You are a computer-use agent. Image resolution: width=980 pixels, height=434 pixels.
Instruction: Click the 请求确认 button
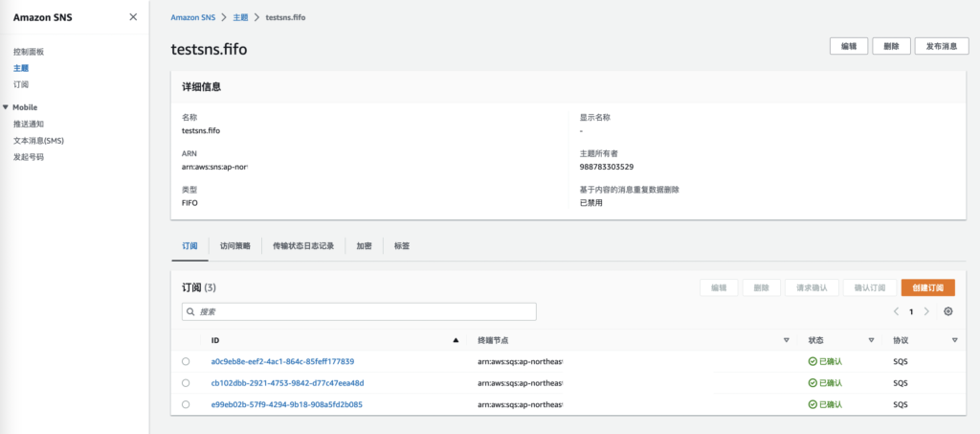(812, 287)
